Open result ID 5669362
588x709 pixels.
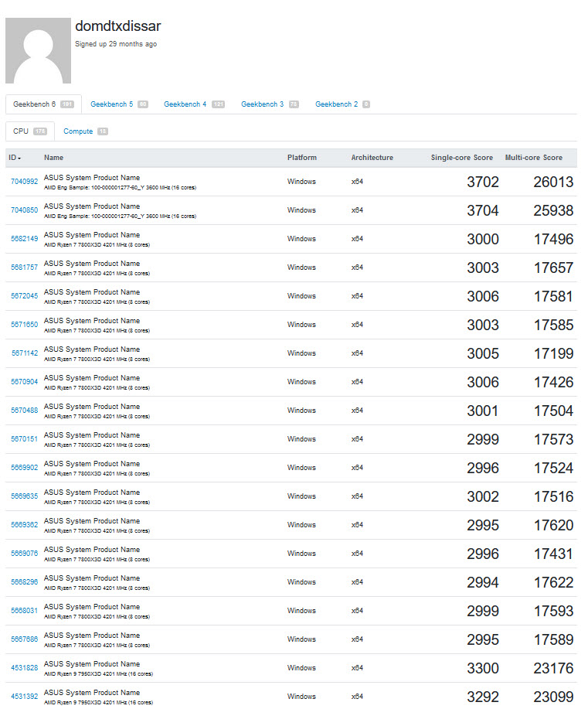pyautogui.click(x=25, y=525)
